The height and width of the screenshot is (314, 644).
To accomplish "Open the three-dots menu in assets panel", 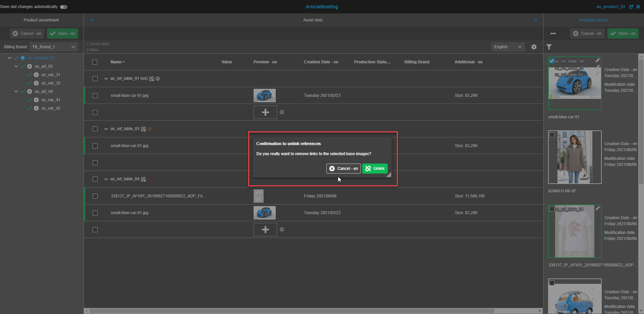I will point(553,34).
